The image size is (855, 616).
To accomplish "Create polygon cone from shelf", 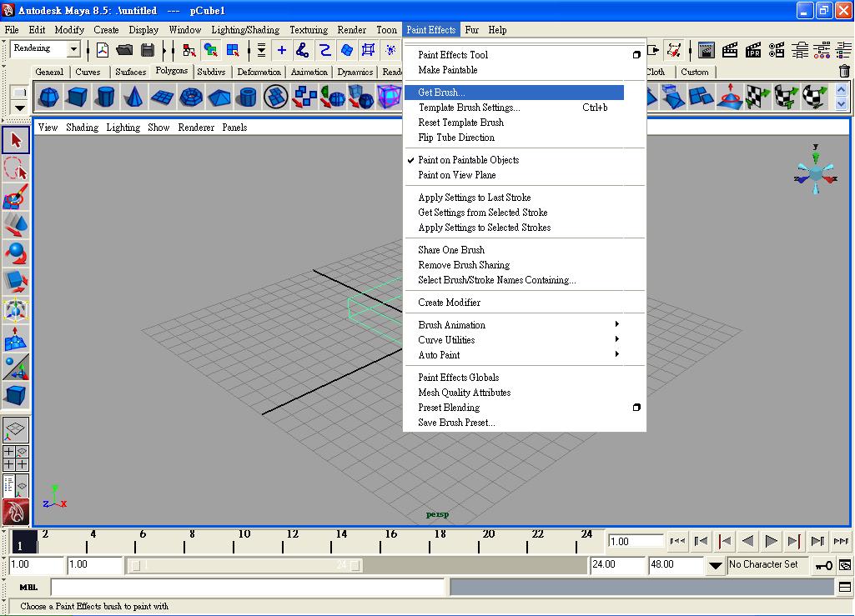I will coord(133,97).
